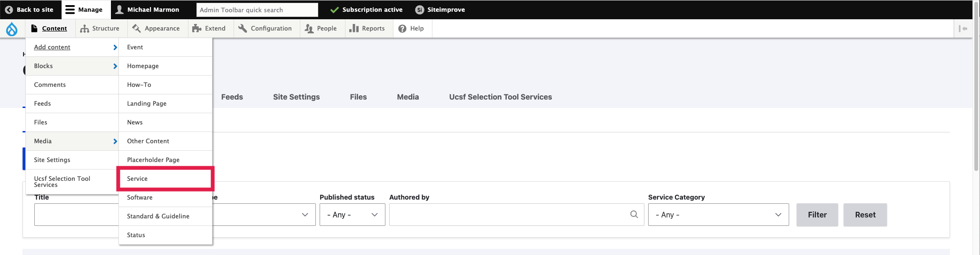This screenshot has height=255, width=980.
Task: Switch to Ucsf Selection Tool Services tab
Action: tap(501, 97)
